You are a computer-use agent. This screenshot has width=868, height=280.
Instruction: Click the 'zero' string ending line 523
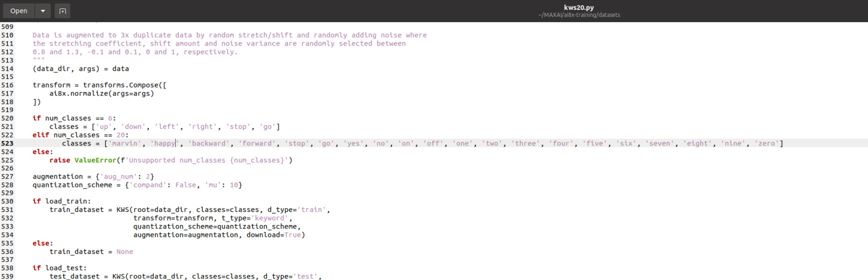[767, 143]
